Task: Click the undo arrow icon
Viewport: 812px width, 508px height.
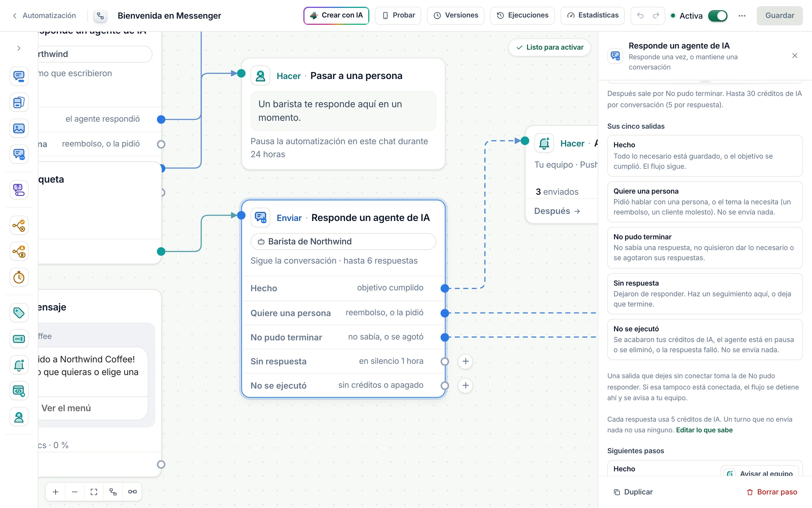Action: coord(640,16)
